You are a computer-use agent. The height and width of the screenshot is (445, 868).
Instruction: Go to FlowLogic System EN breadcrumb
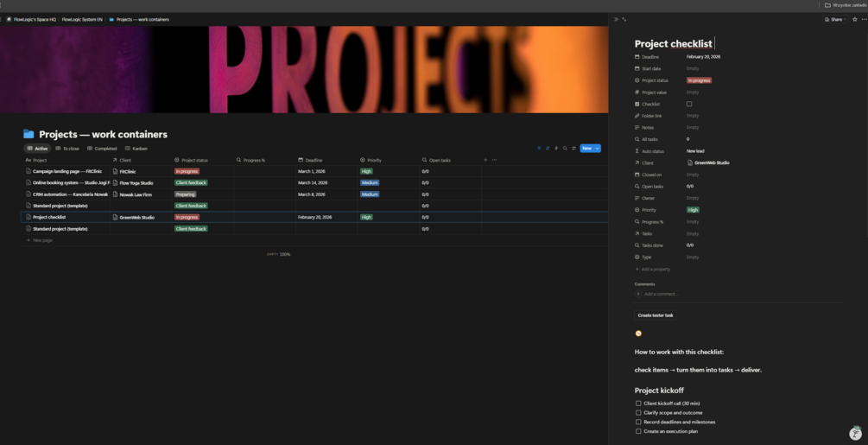click(x=82, y=19)
